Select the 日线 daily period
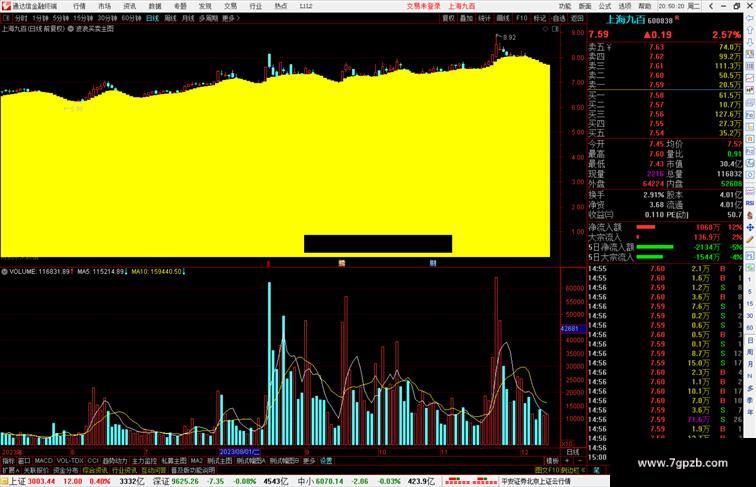Screen dimensions: 756x487 click(152, 18)
